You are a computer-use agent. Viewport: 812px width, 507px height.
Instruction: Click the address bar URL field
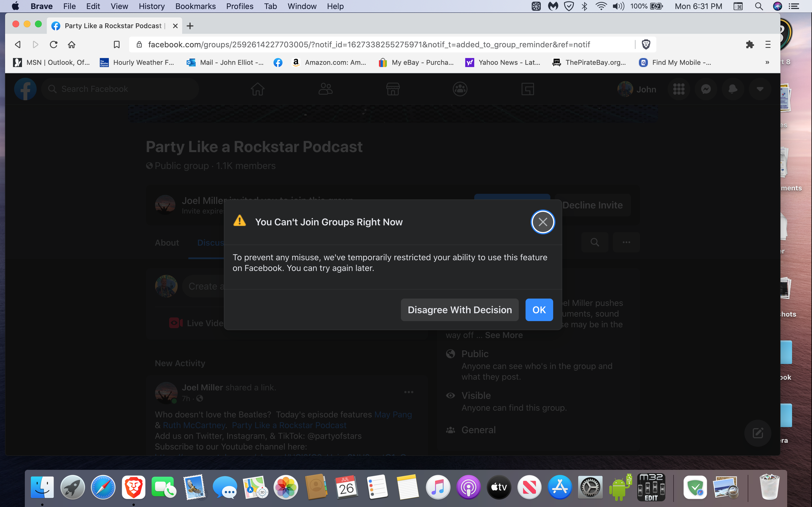coord(369,44)
